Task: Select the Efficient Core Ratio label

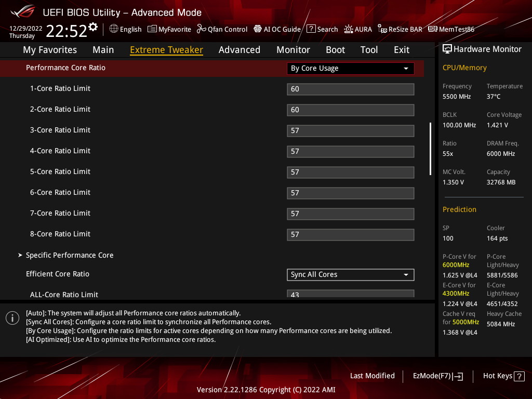Action: click(x=57, y=274)
